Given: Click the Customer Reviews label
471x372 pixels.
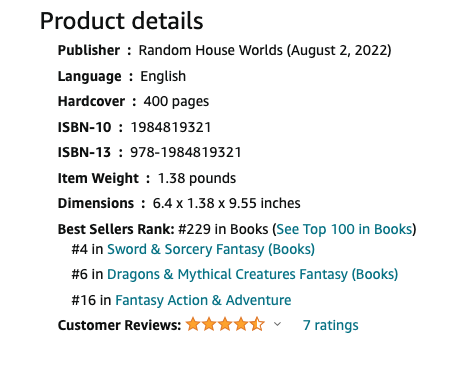Looking at the screenshot, I should click(x=119, y=325).
